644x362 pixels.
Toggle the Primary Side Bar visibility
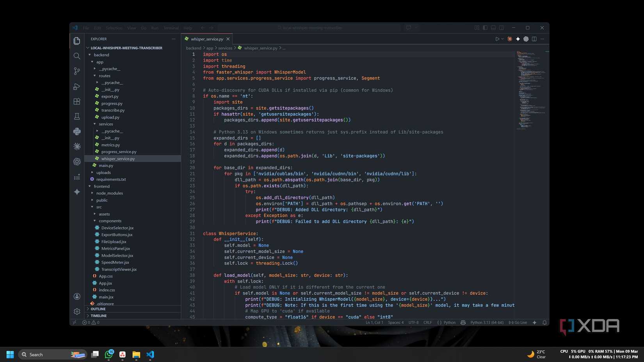click(485, 28)
